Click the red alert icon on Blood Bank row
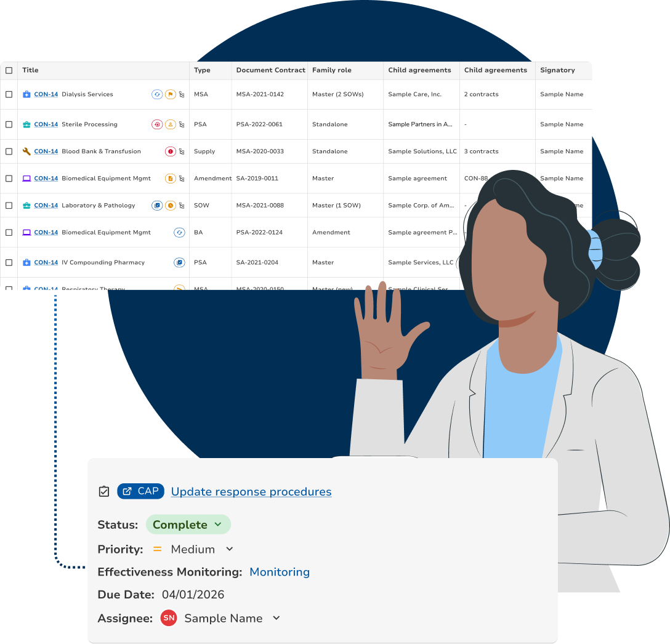This screenshot has height=644, width=670. tap(171, 151)
